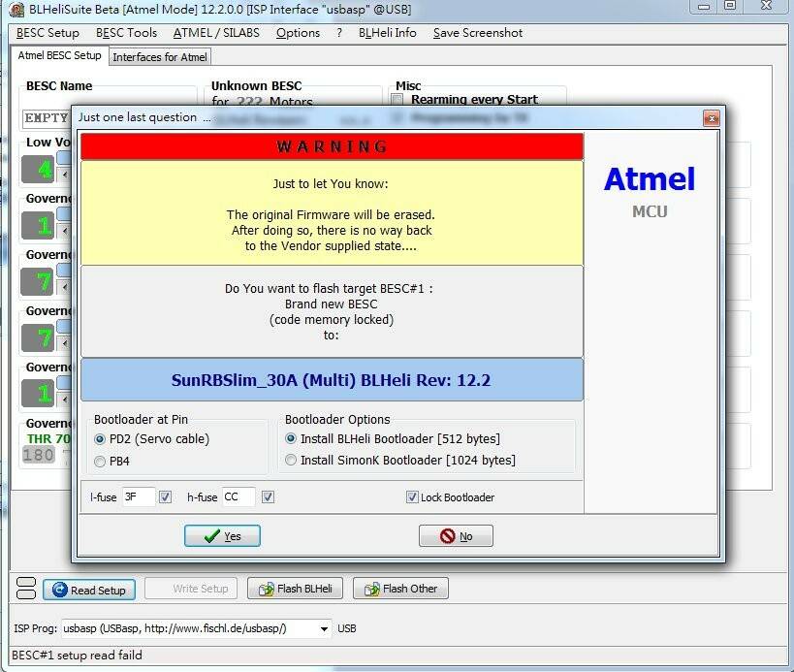
Task: Click the SunRBSlim_30A (Multi) BLHeli Rev: 12.2 text
Action: (x=332, y=380)
